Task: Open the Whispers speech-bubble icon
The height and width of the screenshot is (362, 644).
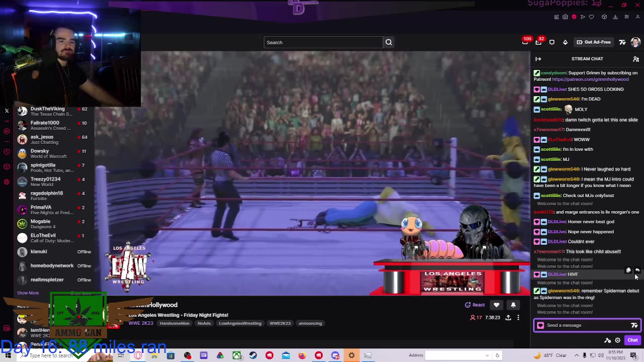Action: coord(552,42)
